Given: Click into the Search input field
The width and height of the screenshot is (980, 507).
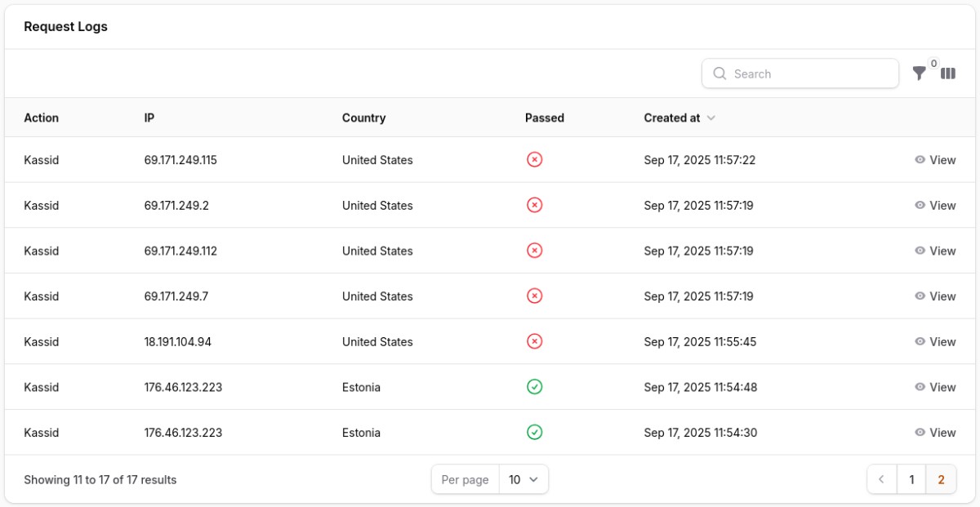Looking at the screenshot, I should coord(808,73).
